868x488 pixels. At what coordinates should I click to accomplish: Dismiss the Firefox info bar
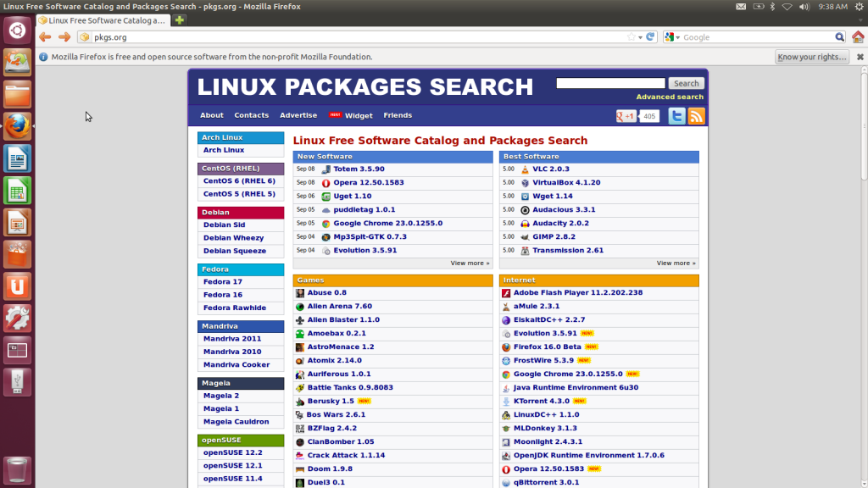pyautogui.click(x=860, y=57)
